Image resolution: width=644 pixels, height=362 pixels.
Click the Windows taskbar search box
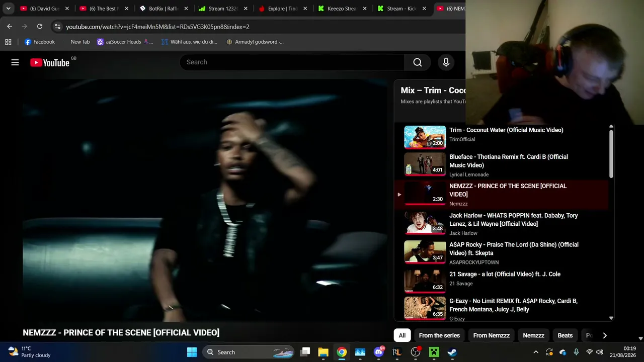point(249,352)
